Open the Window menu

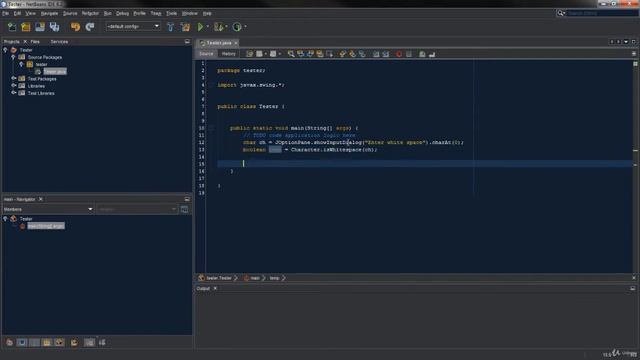coord(189,13)
